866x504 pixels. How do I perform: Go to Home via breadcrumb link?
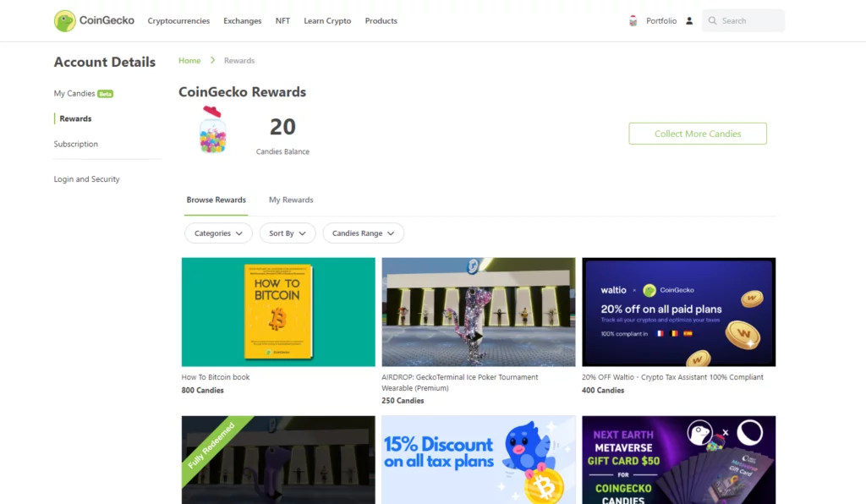click(189, 60)
